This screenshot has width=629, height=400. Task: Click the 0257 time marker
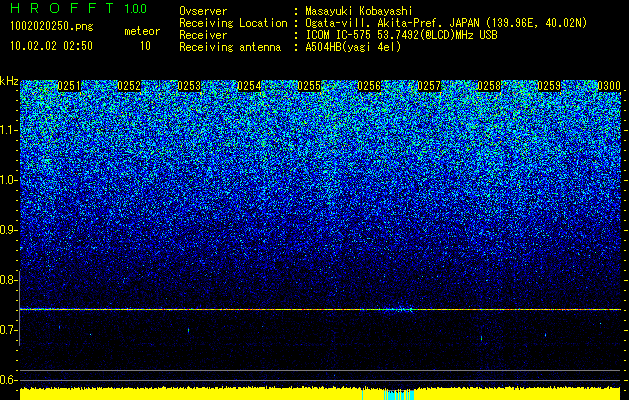pos(429,86)
